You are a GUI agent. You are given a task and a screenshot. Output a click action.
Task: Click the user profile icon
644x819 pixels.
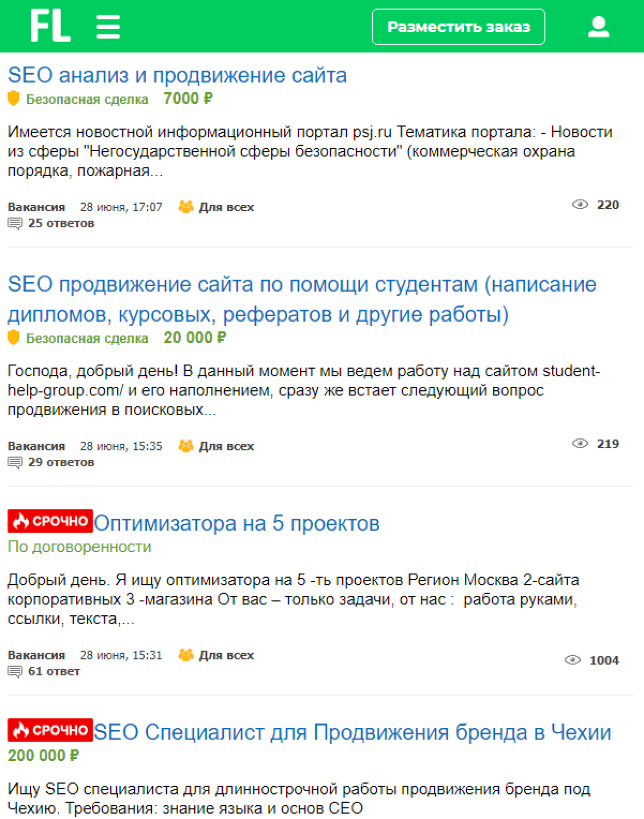(598, 26)
